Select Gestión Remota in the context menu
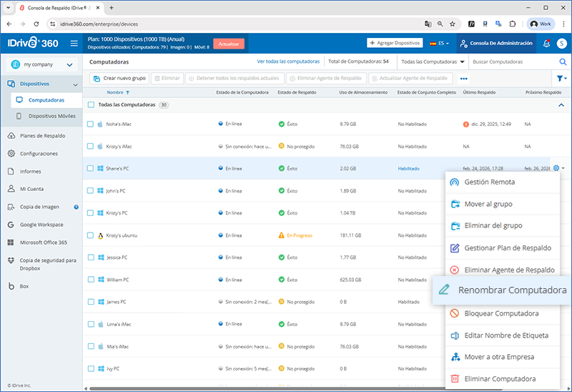The image size is (572, 392). tap(489, 182)
